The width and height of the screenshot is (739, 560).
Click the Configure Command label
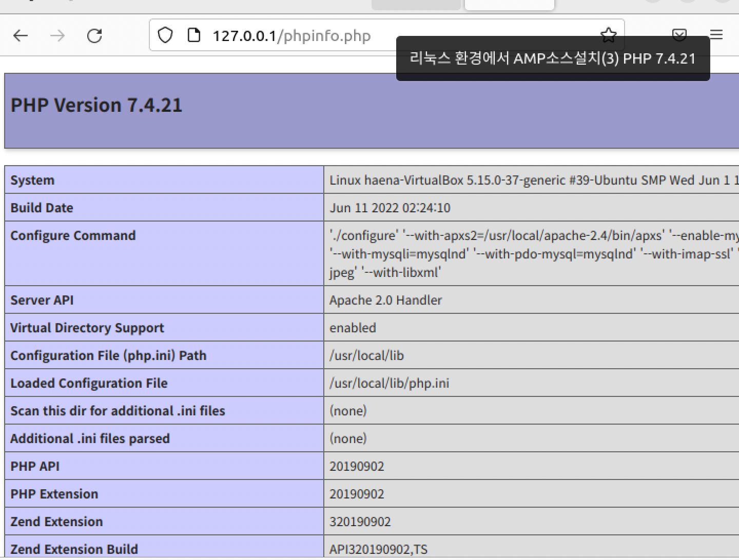coord(73,235)
